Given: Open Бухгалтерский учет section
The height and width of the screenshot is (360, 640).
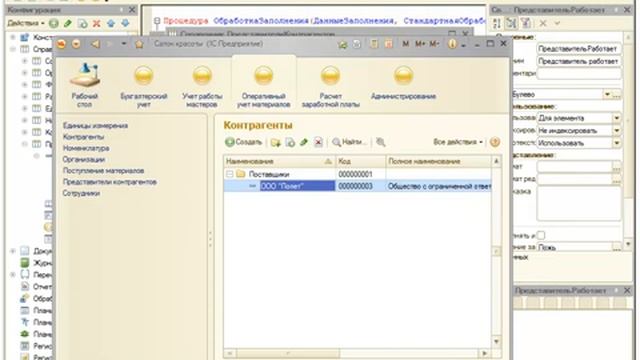Looking at the screenshot, I should pyautogui.click(x=144, y=87).
